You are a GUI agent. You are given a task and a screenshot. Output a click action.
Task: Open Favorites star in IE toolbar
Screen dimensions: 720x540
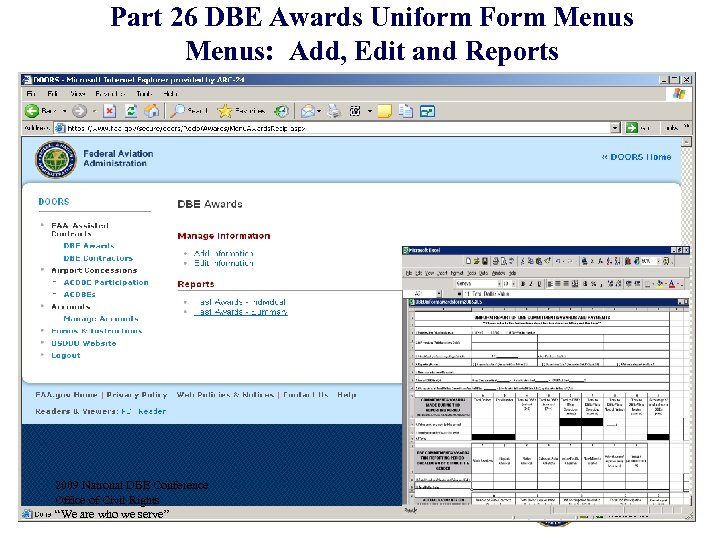pos(225,111)
